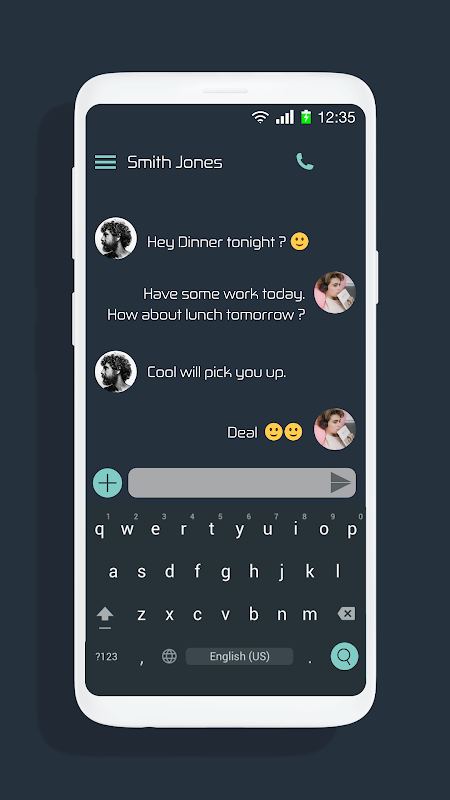
Task: Tap the Smith Jones contact name
Action: 175,162
